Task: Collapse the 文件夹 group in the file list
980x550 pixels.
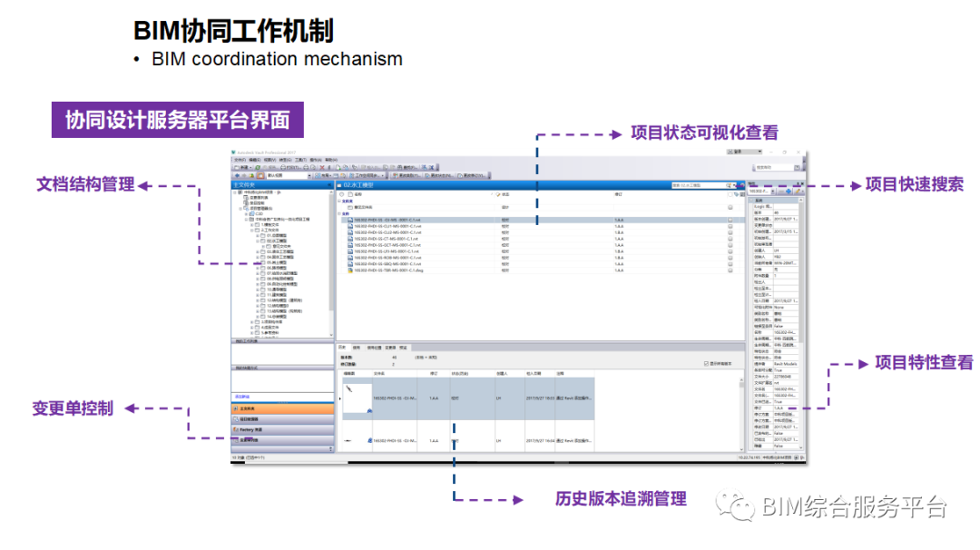Action: [x=338, y=201]
